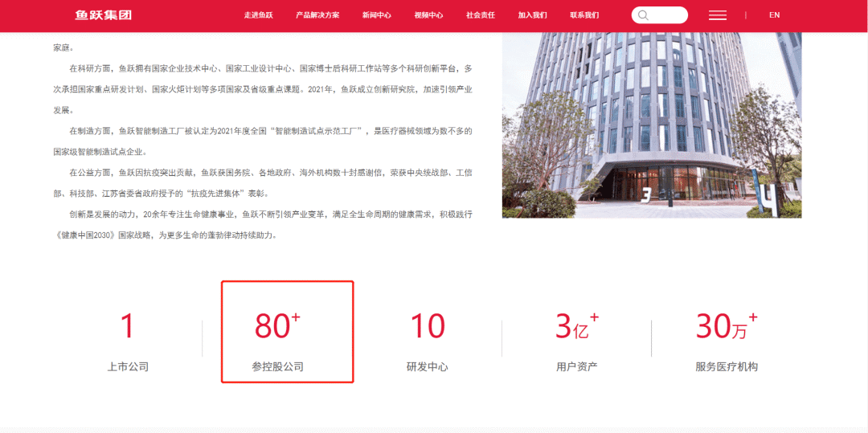Open the 走进鱼跃 menu item
Viewport: 868px width, 433px height.
point(259,15)
